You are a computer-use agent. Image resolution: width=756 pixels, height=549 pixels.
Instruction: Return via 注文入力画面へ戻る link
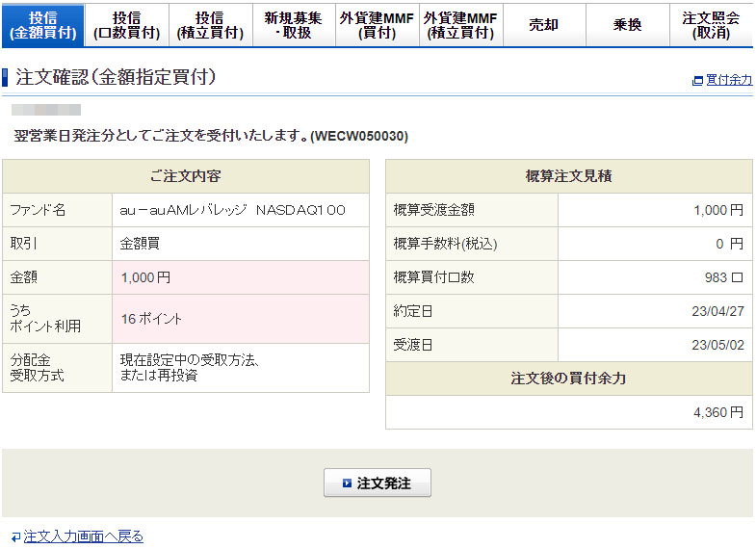coord(83,536)
